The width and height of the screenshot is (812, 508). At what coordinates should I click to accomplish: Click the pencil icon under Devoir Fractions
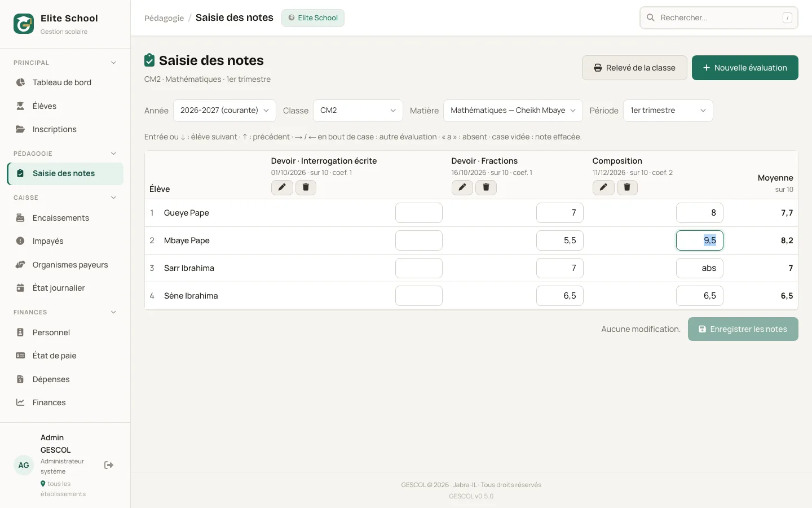click(462, 187)
